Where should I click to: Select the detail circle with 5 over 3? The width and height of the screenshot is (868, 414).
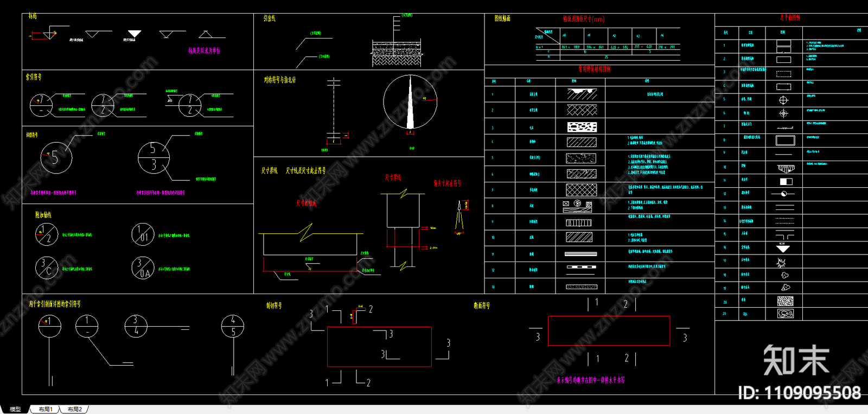(154, 157)
